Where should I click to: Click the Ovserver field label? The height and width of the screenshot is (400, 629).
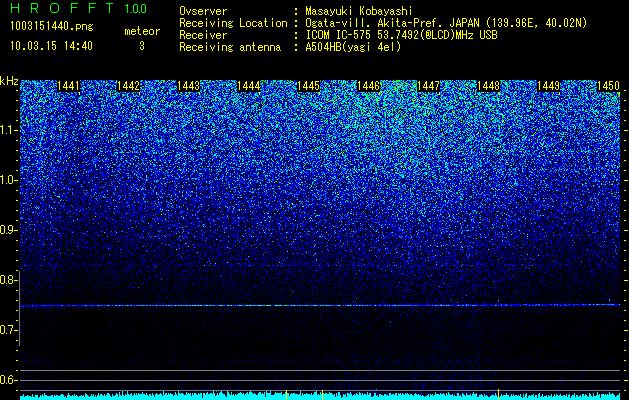(203, 11)
